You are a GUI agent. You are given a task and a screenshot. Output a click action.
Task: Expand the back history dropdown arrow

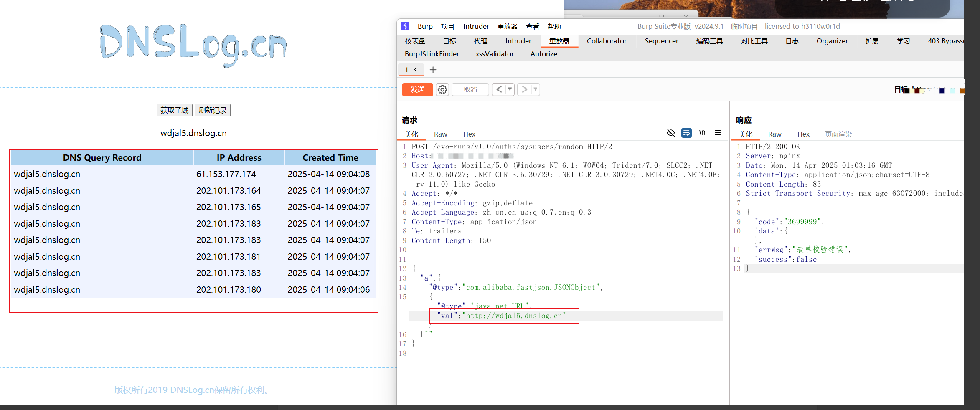[x=510, y=89]
